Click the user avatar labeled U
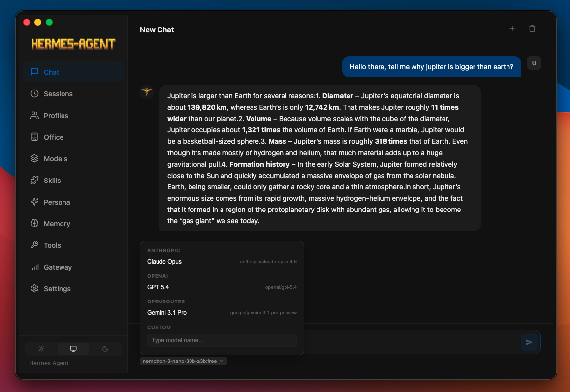Viewport: 570px width, 392px height. coord(534,63)
